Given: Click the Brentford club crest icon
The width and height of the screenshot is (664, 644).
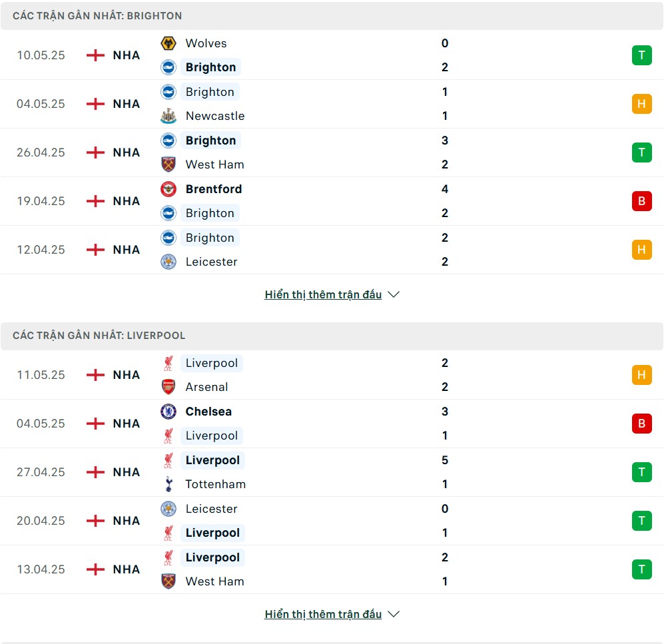Looking at the screenshot, I should point(168,189).
